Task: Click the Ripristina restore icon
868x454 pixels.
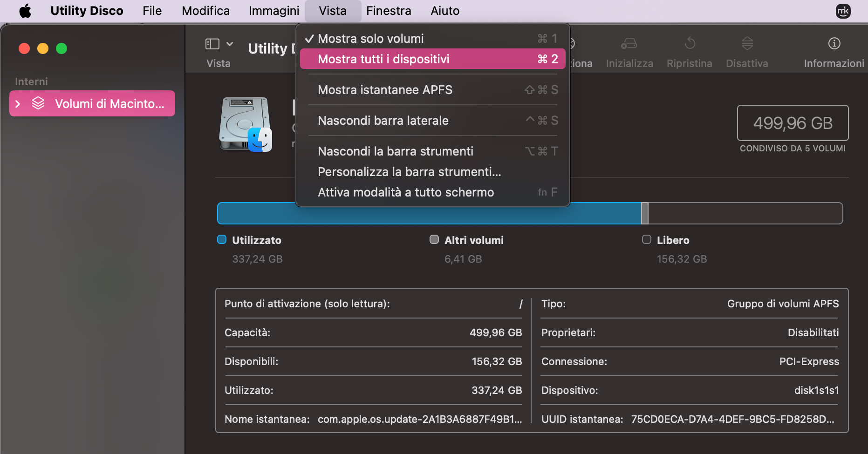Action: point(690,44)
